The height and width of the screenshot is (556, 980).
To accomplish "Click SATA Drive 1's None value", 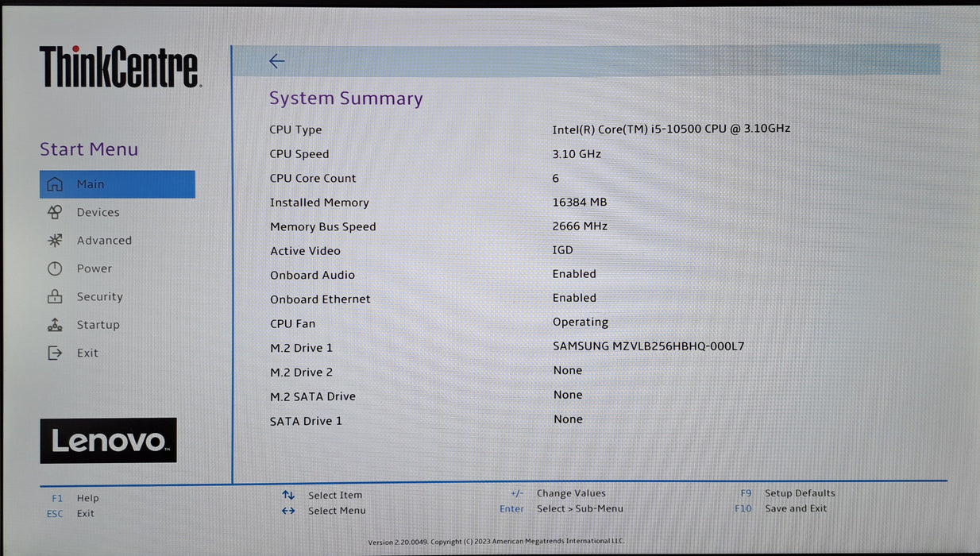I will [x=568, y=419].
